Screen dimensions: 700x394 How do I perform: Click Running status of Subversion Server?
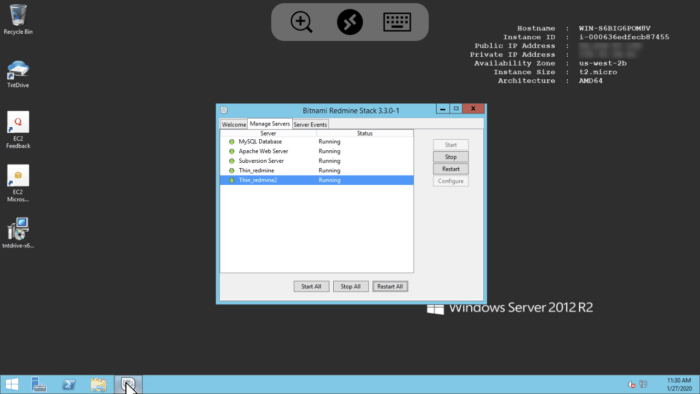point(329,161)
